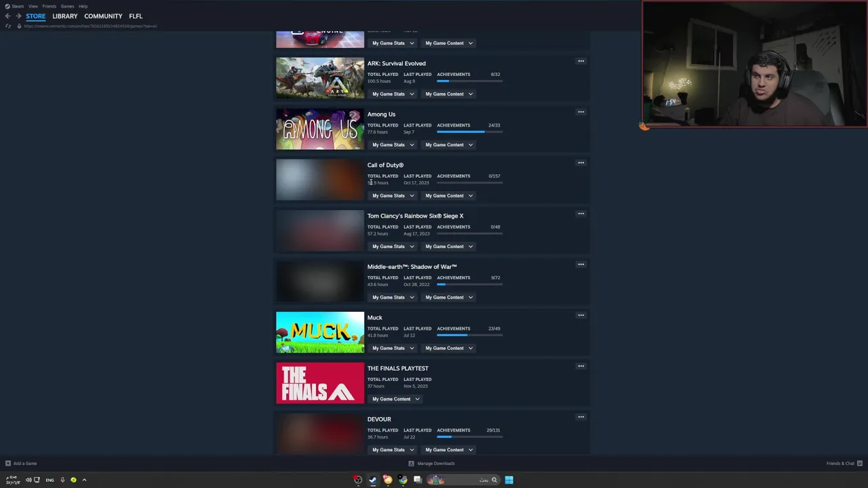Open the options menu for THE FINALS PLAYTEST
This screenshot has width=868, height=488.
(x=580, y=366)
